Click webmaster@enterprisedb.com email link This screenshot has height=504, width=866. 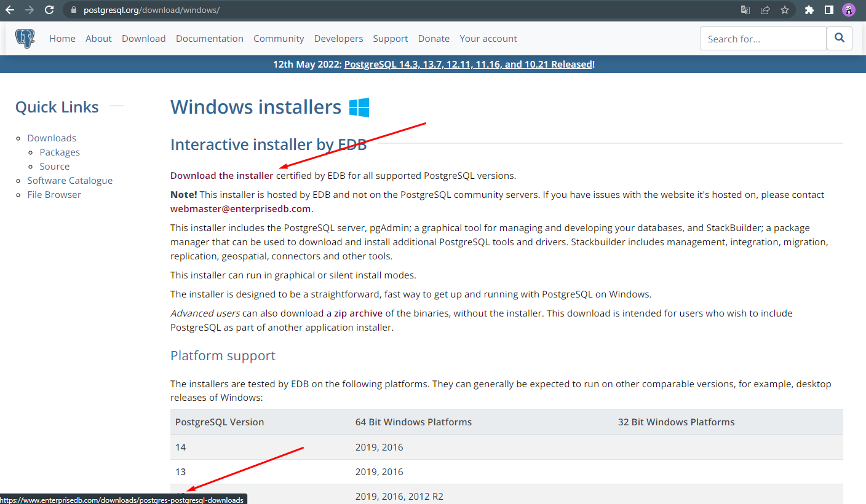(x=240, y=208)
